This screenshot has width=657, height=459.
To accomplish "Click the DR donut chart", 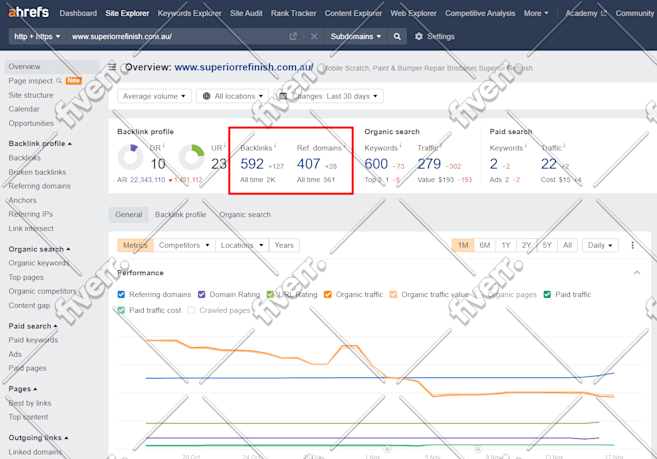I will point(131,157).
